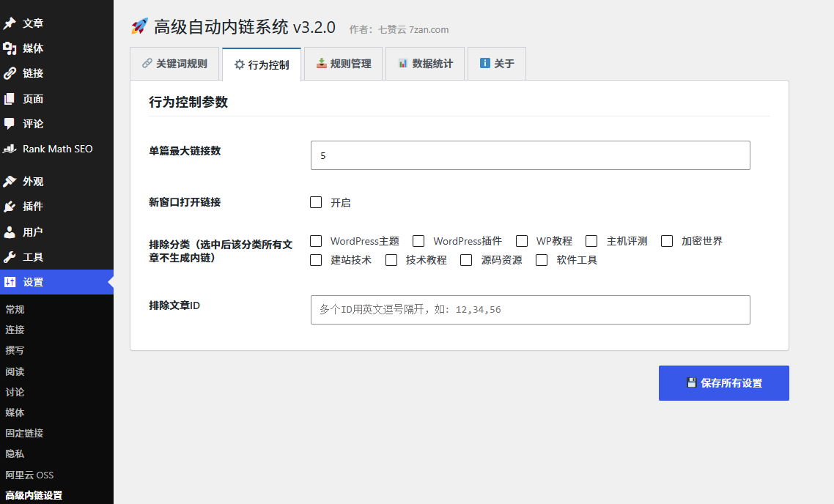Click the plug icon beside 插件

(10, 207)
